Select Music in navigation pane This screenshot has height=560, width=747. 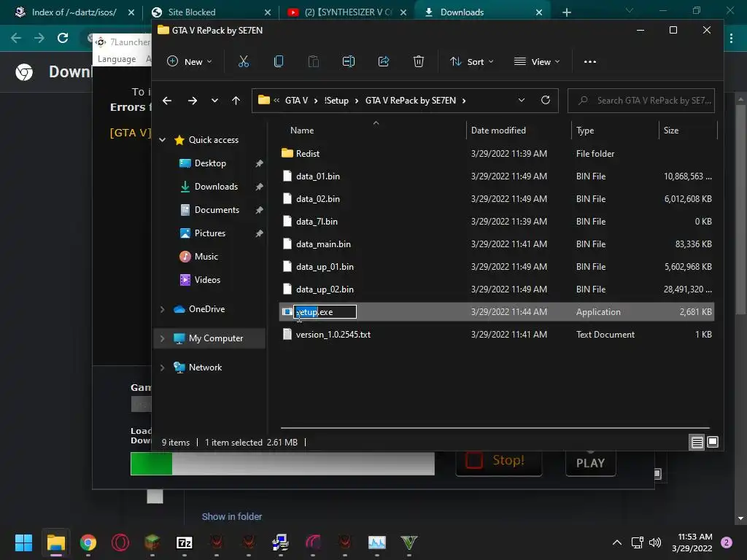click(x=206, y=256)
